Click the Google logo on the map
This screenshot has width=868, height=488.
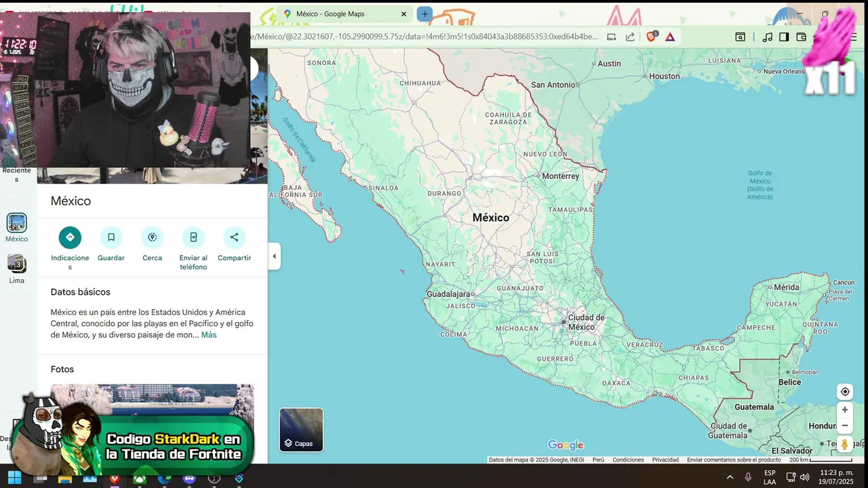click(x=566, y=445)
